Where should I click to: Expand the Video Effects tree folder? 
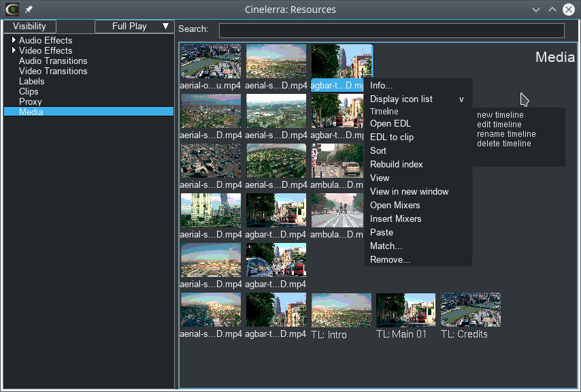pyautogui.click(x=14, y=51)
